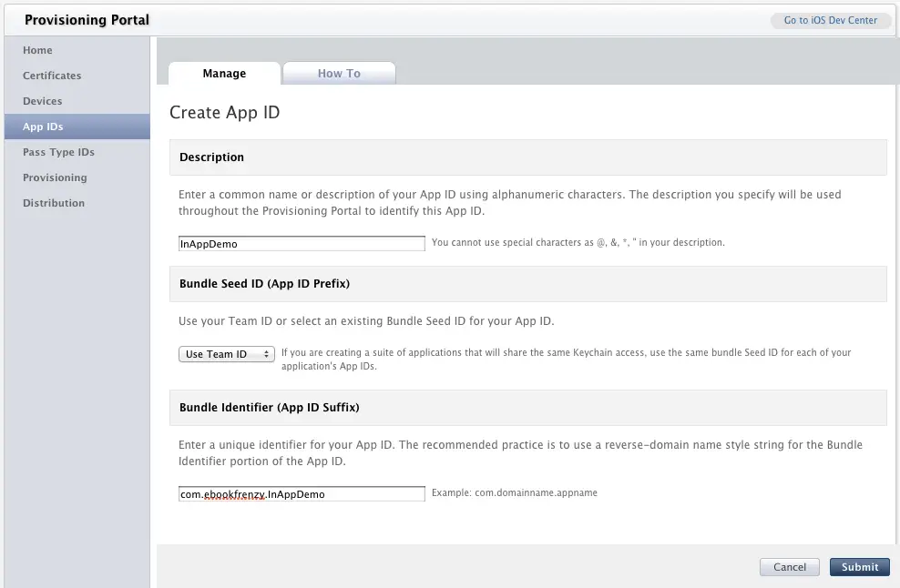This screenshot has height=588, width=900.
Task: Click the Bundle Identifier text field
Action: 301,492
